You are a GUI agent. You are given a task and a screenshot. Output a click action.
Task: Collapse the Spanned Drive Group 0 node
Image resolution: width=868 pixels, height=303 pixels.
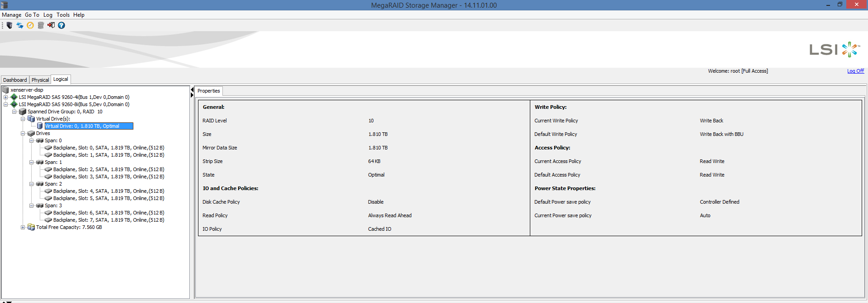(14, 112)
